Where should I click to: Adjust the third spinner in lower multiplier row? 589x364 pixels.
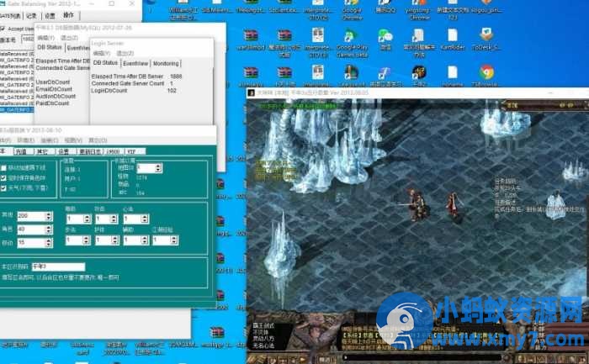tap(136, 240)
